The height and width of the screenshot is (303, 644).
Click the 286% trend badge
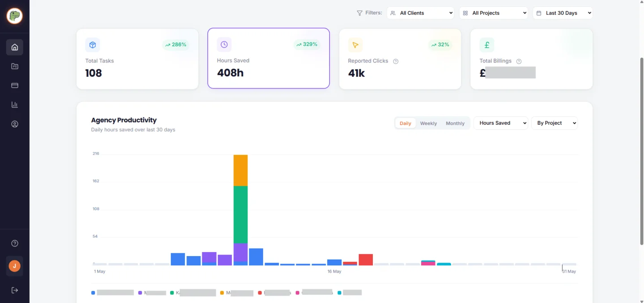point(175,45)
